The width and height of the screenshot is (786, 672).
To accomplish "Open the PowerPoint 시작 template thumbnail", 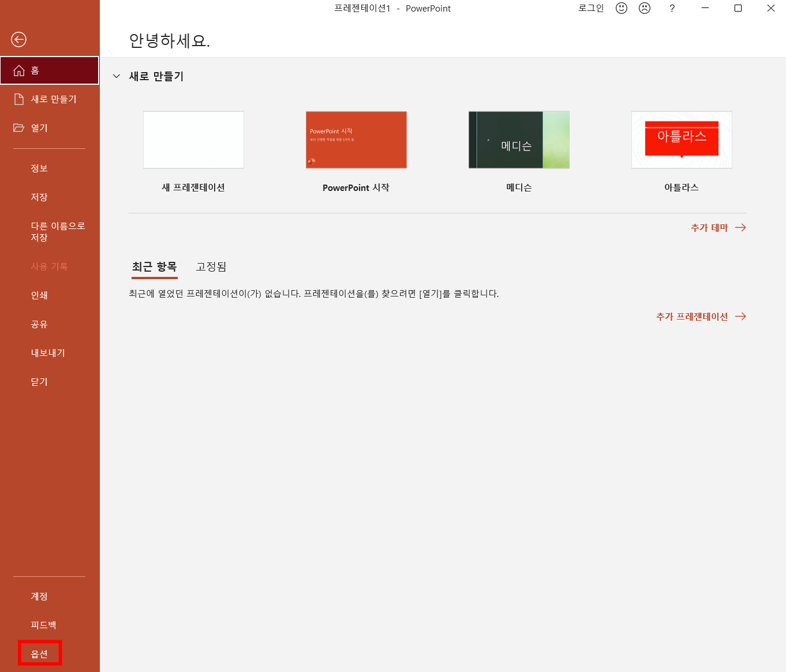I will tap(356, 140).
